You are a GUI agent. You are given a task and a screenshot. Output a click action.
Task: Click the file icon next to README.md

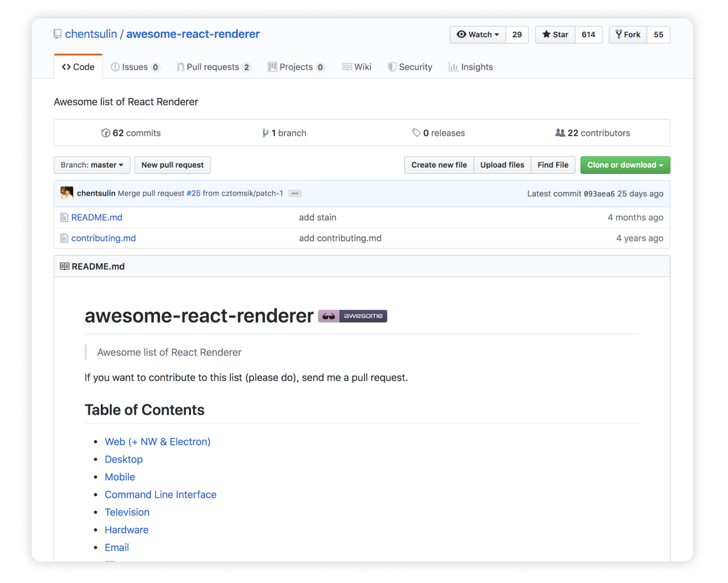pyautogui.click(x=65, y=217)
